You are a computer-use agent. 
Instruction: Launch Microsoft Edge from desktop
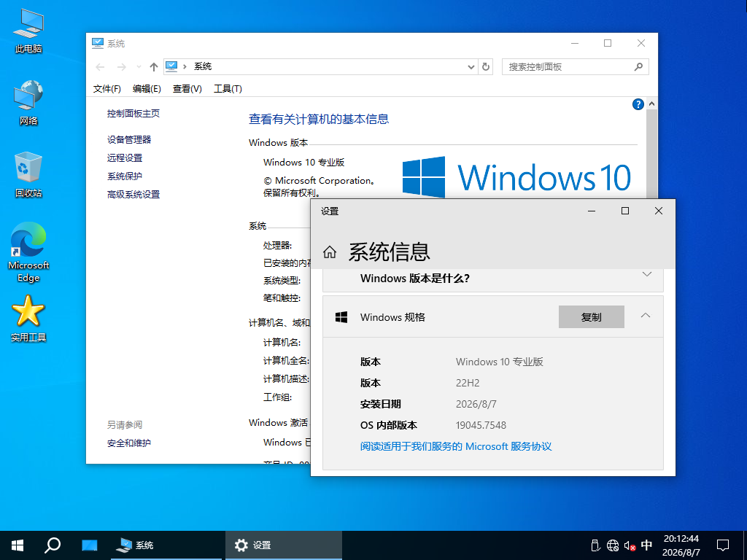[x=28, y=252]
